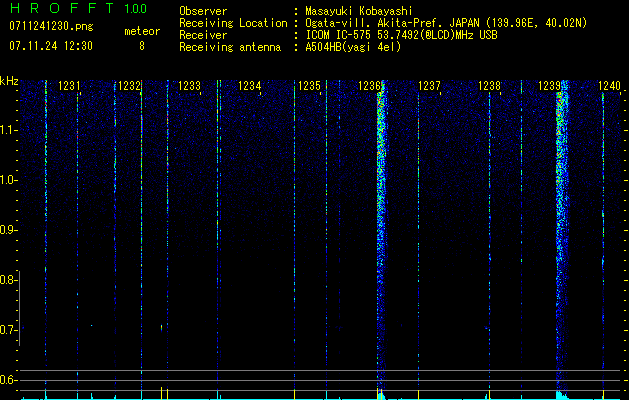Click the 0.8 frequency axis label
Screen dimensions: 629x400
[7, 280]
